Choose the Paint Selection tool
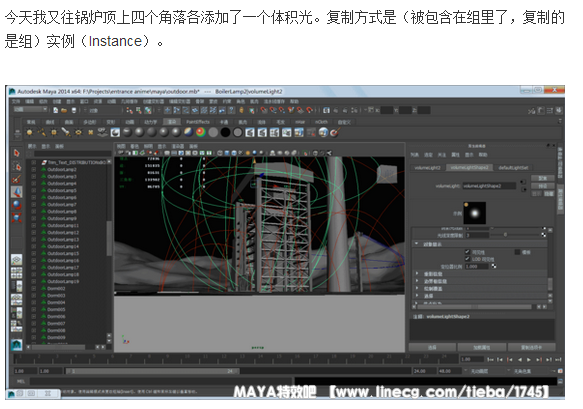Image resolution: width=583 pixels, height=409 pixels. point(16,179)
